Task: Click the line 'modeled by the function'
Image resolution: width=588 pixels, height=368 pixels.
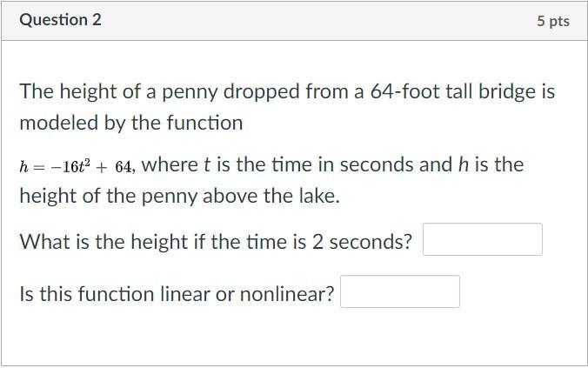Action: [130, 123]
